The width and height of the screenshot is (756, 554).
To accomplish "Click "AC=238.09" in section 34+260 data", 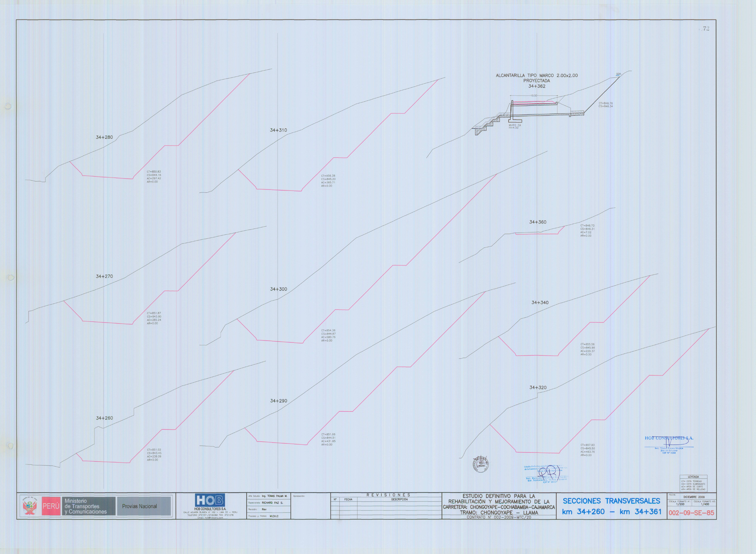I will coord(154,456).
